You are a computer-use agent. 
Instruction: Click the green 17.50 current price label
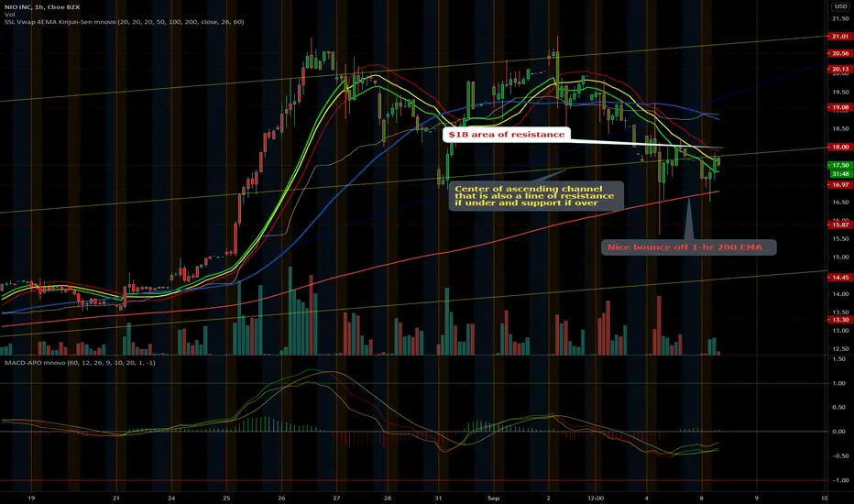point(838,165)
